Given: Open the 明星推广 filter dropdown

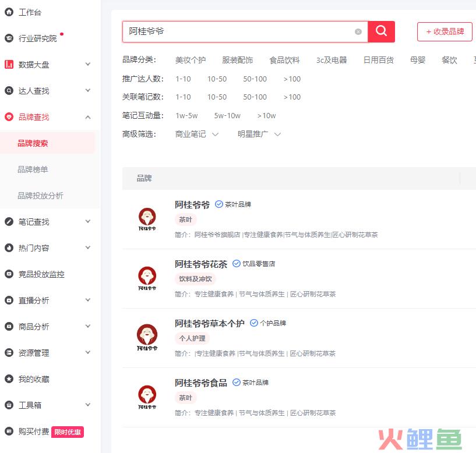Looking at the screenshot, I should point(259,134).
